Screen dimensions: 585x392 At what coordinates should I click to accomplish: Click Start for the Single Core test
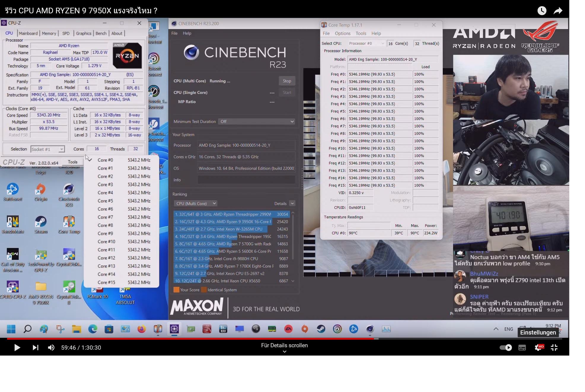(x=287, y=92)
